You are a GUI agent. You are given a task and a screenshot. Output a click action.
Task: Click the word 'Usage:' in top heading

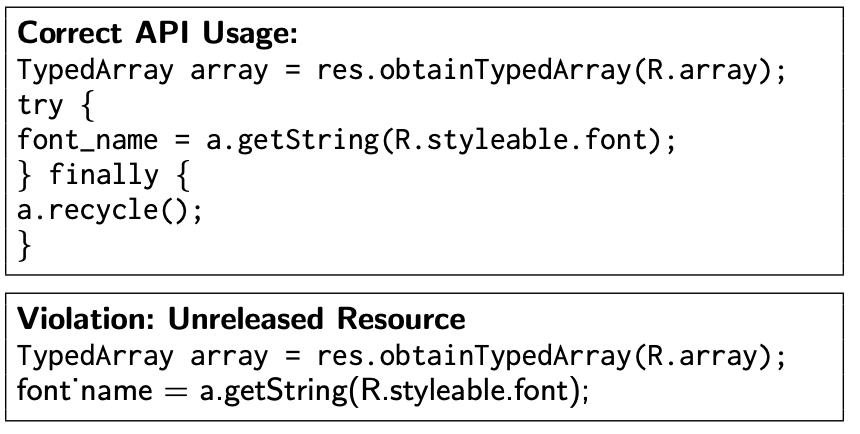pyautogui.click(x=250, y=35)
